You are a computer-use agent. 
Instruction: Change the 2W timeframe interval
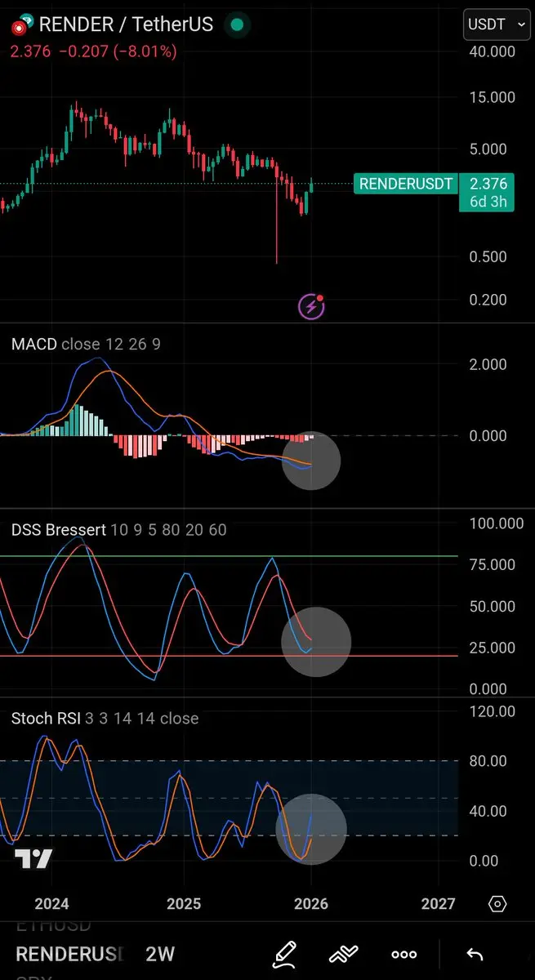pyautogui.click(x=160, y=954)
